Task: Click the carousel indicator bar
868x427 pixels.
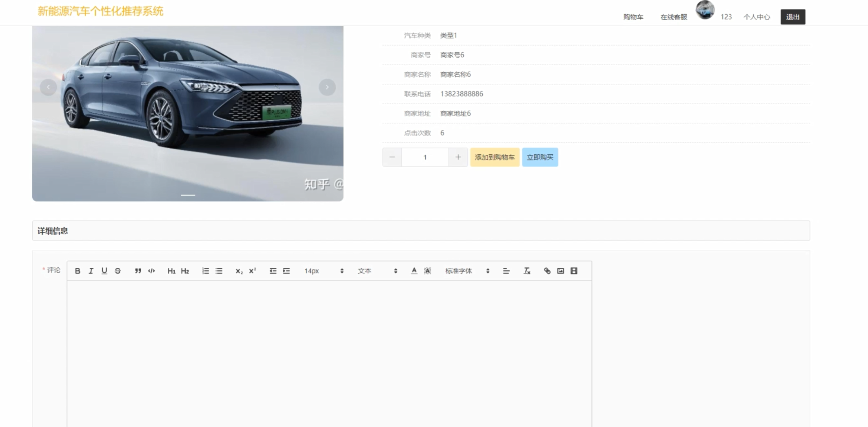Action: (188, 195)
